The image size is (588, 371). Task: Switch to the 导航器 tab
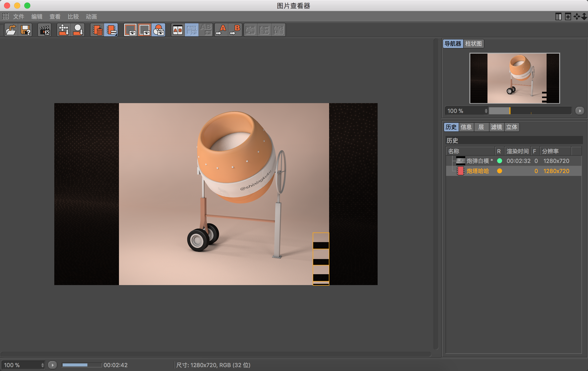(x=453, y=44)
